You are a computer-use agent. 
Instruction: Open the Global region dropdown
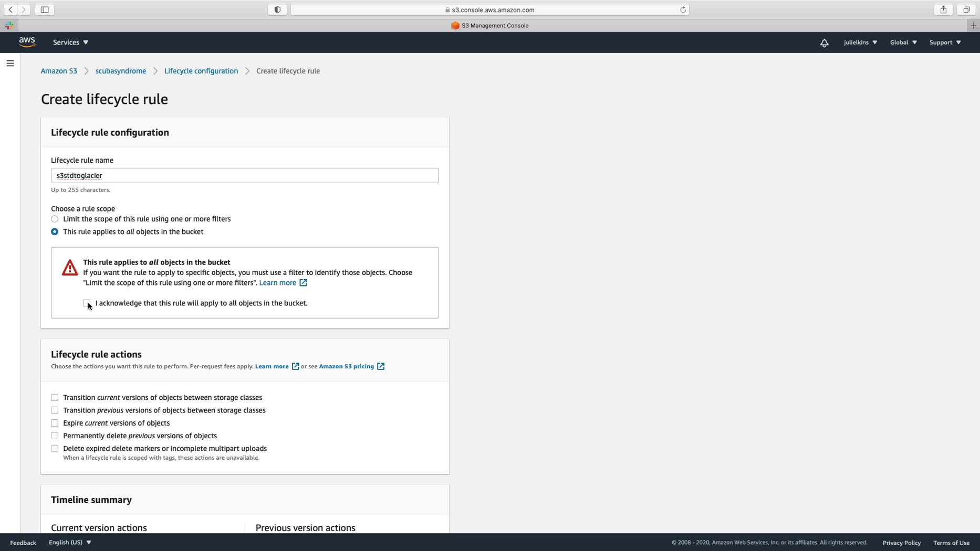pos(903,43)
